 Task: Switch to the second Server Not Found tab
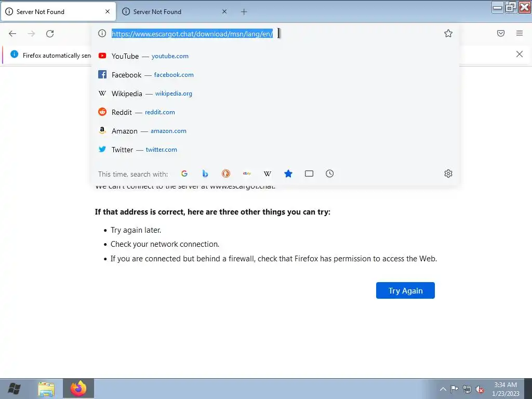coord(175,12)
